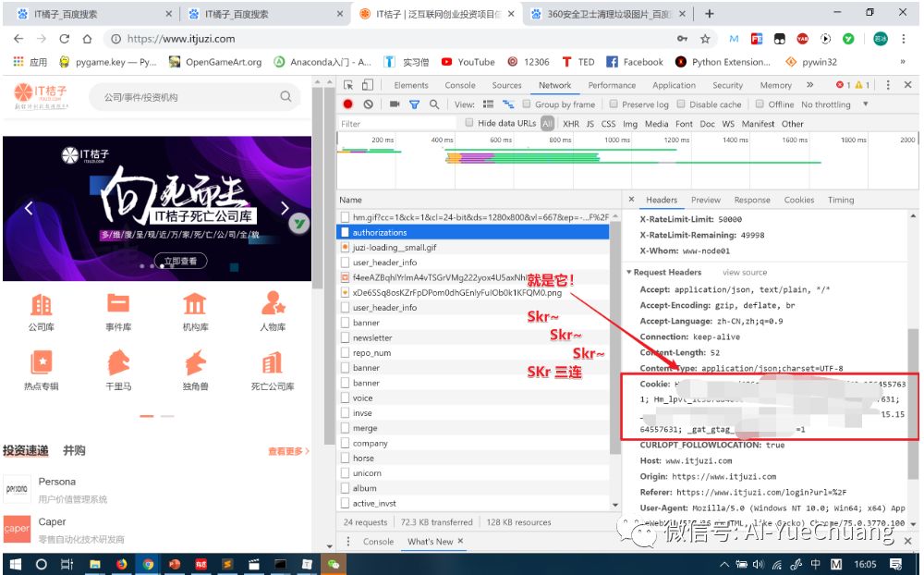Open Chrome from the taskbar
Screen dimensions: 924x575
pyautogui.click(x=148, y=565)
